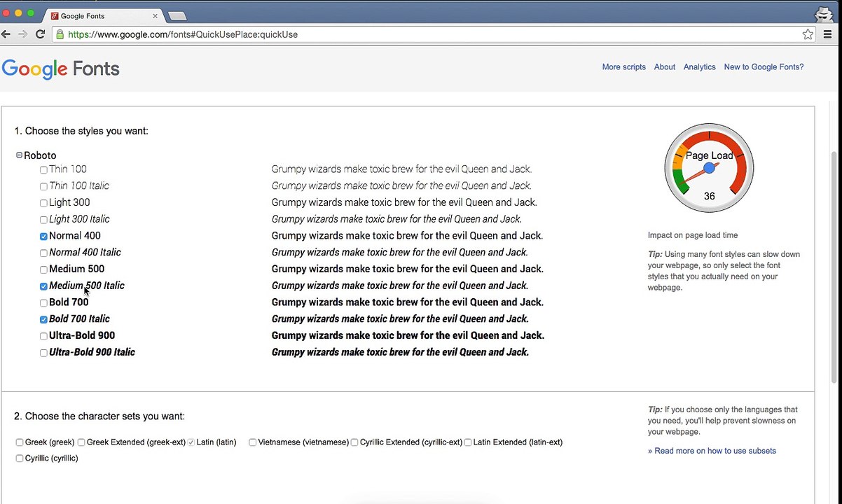Image resolution: width=842 pixels, height=504 pixels.
Task: Check the Vietnamese (vietnamese) character set
Action: [x=253, y=442]
